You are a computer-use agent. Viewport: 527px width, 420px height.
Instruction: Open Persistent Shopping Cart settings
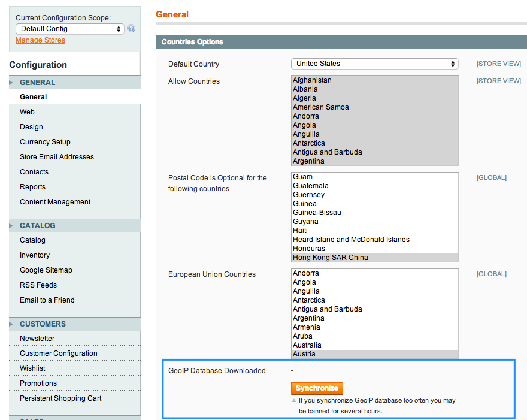75,398
